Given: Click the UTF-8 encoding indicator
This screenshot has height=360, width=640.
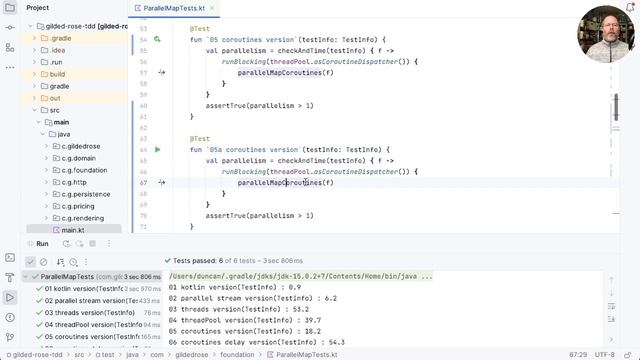Looking at the screenshot, I should pyautogui.click(x=604, y=355).
